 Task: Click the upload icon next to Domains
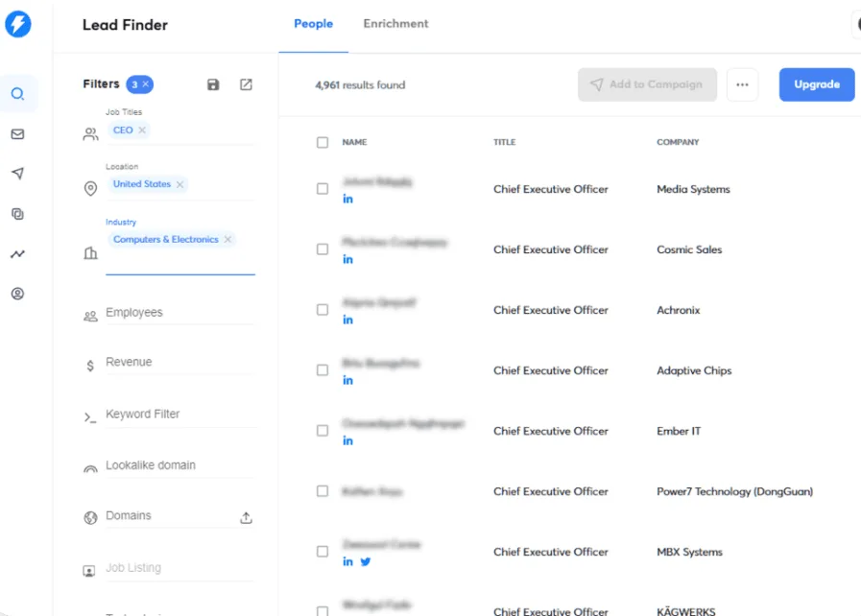[246, 516]
